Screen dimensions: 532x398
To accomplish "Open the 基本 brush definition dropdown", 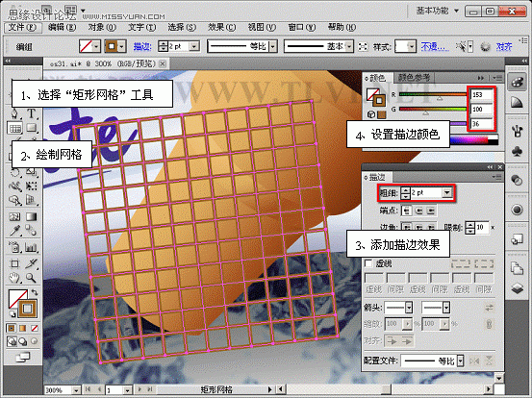I will [349, 46].
